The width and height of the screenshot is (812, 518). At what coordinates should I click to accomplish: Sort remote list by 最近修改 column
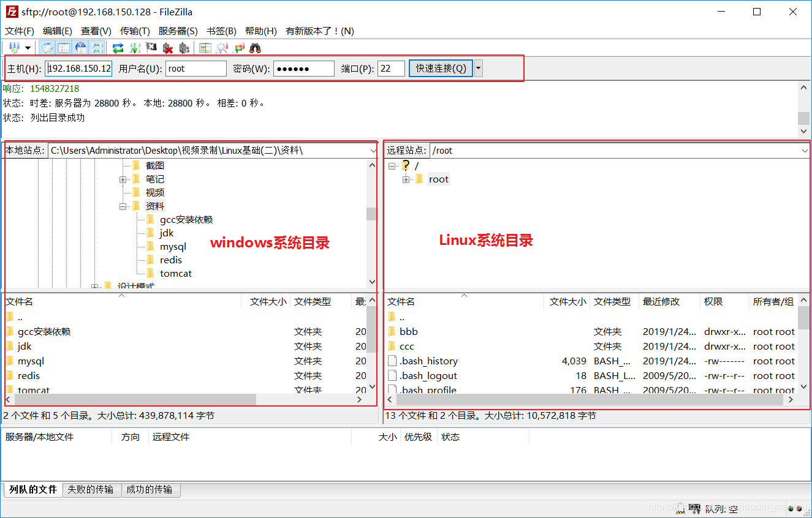point(669,301)
